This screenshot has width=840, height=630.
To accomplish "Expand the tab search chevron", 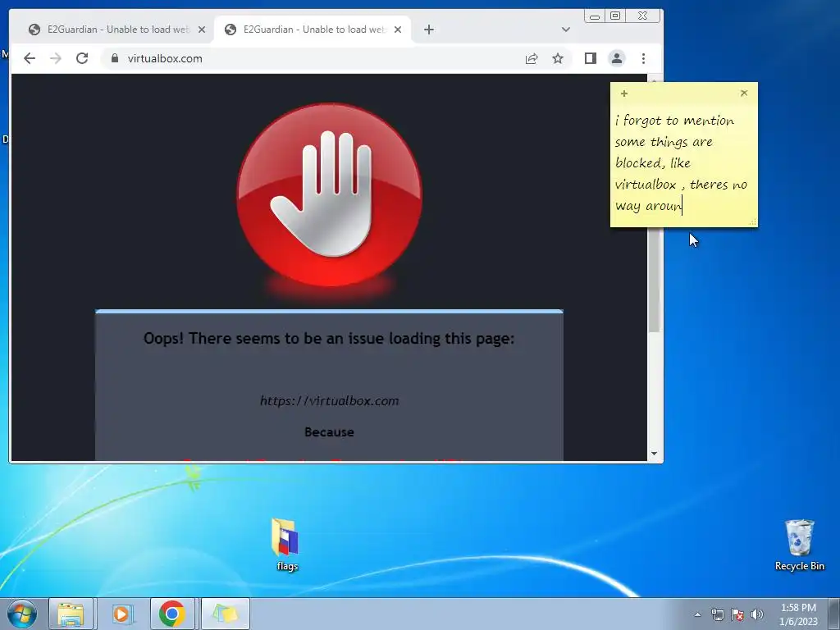I will point(566,30).
